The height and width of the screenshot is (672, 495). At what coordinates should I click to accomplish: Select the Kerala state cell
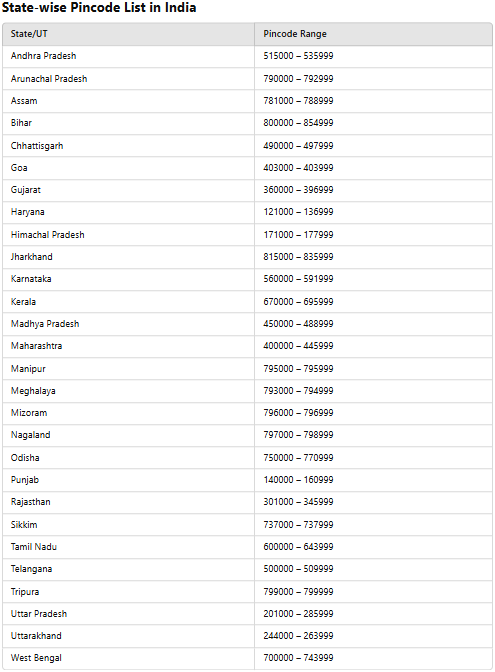pyautogui.click(x=23, y=302)
